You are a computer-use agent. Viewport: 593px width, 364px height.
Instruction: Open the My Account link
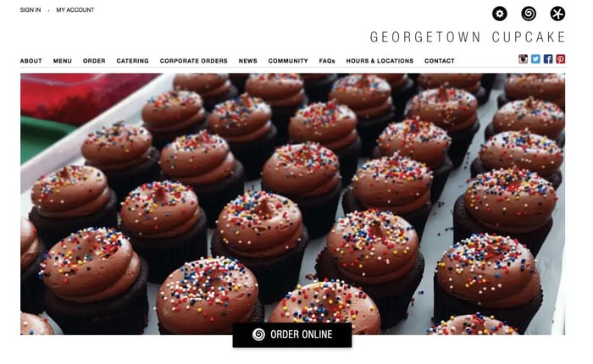pyautogui.click(x=75, y=10)
